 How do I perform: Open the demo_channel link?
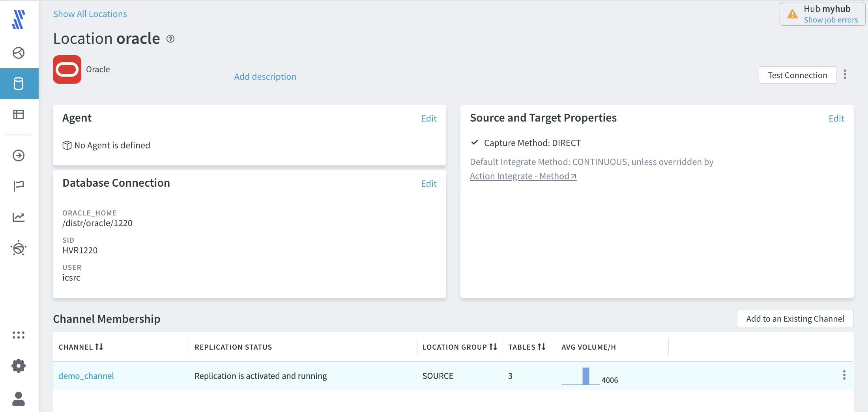[x=86, y=376]
